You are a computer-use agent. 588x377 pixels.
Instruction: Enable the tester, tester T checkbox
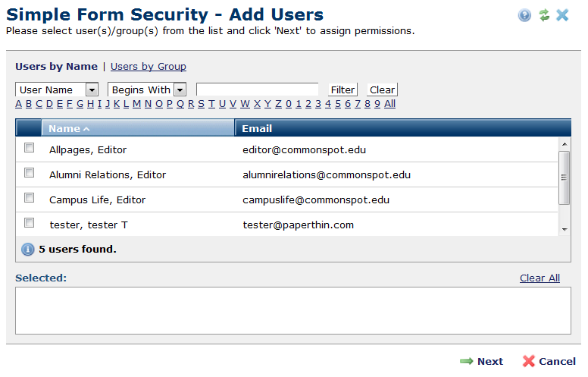pos(30,223)
